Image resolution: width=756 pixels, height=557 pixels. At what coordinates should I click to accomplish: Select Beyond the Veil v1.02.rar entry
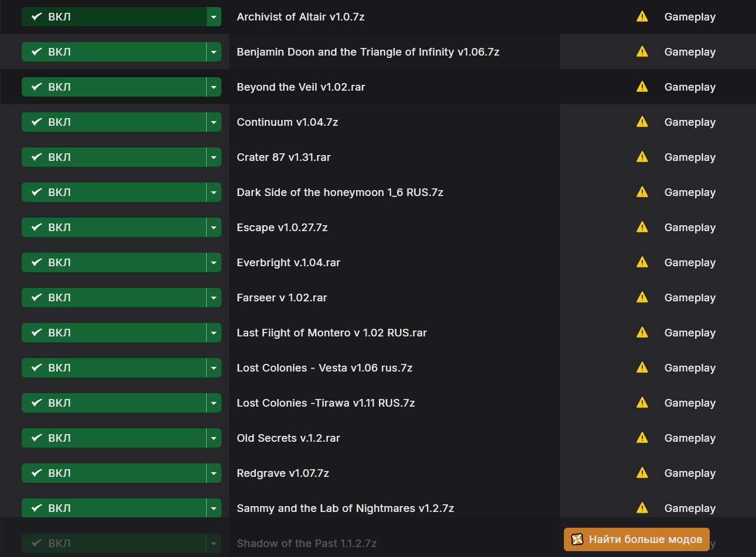click(301, 87)
